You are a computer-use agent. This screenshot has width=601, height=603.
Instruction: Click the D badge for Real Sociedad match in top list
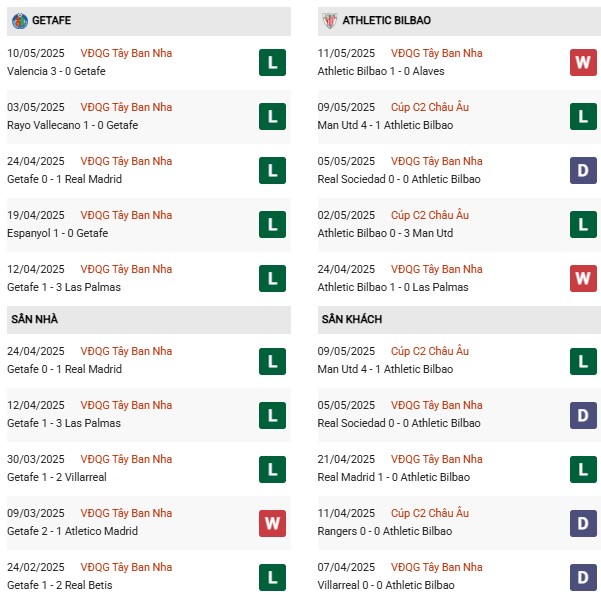(583, 170)
